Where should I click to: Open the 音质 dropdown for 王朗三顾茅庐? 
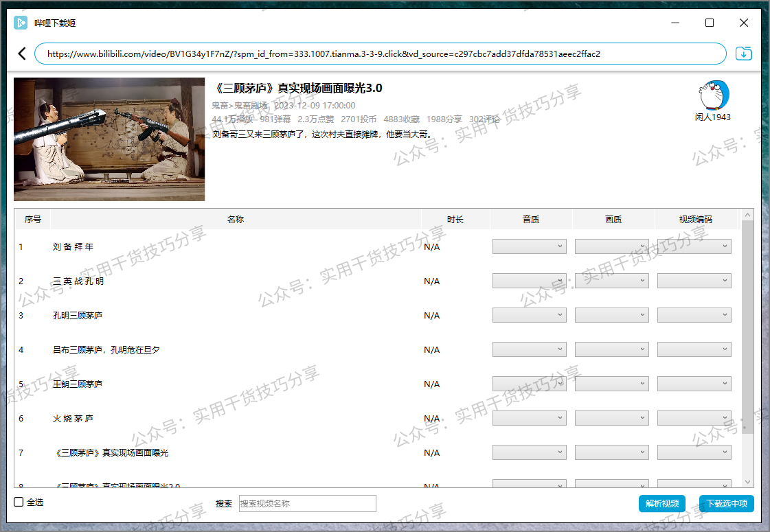pos(529,383)
